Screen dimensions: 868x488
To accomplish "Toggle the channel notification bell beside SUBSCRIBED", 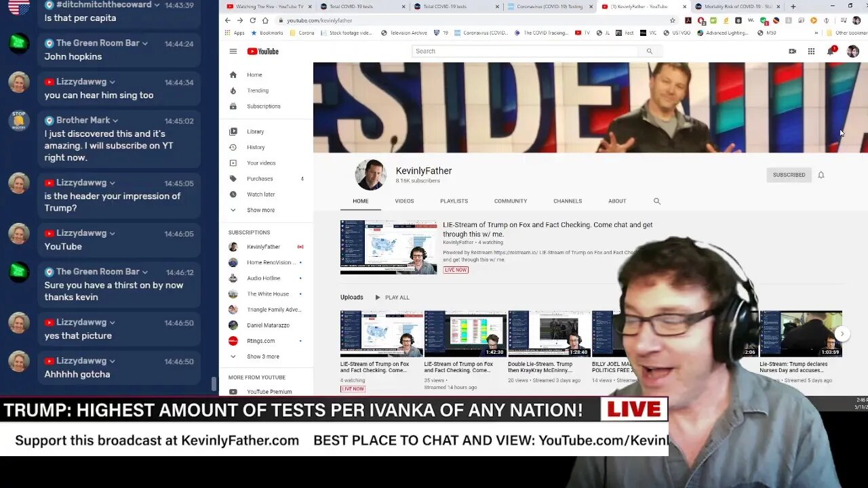I will click(x=821, y=175).
